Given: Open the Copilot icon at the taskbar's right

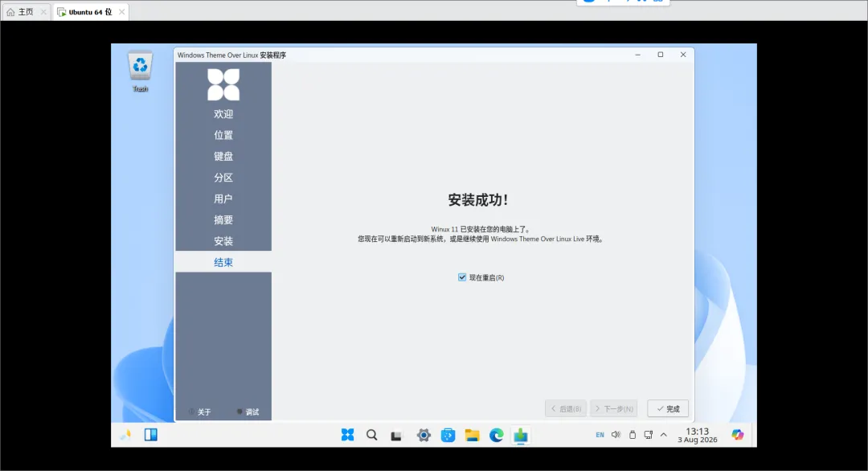Looking at the screenshot, I should click(x=737, y=435).
